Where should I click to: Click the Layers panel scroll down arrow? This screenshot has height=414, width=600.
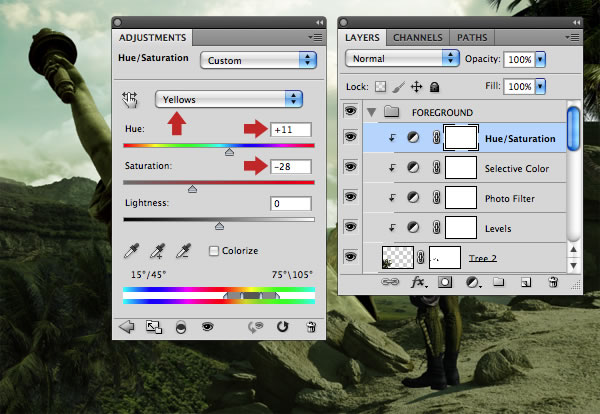click(573, 265)
